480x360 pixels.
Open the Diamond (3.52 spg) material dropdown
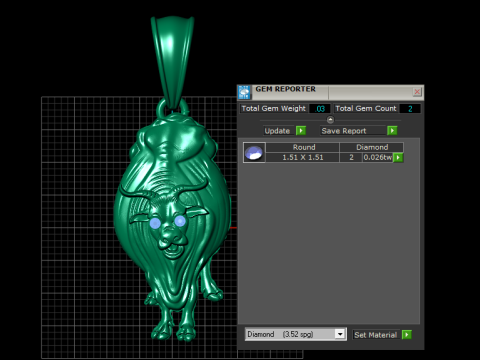[x=340, y=334]
